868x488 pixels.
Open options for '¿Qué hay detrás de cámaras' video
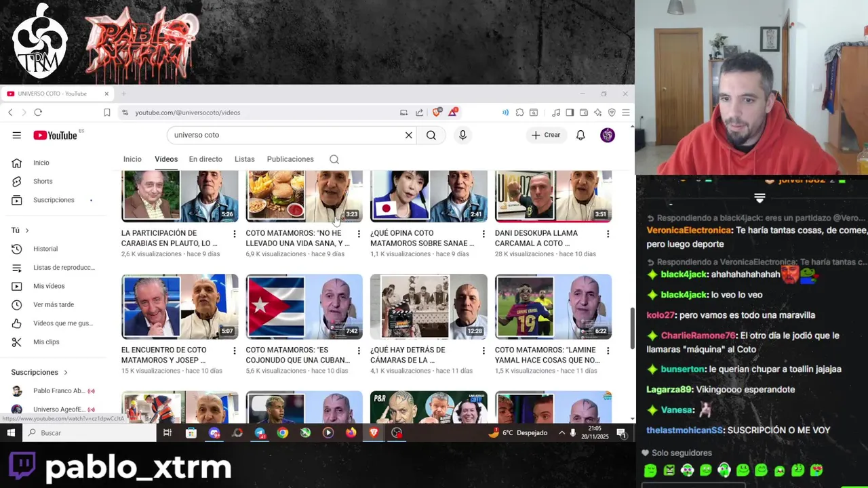tap(483, 350)
